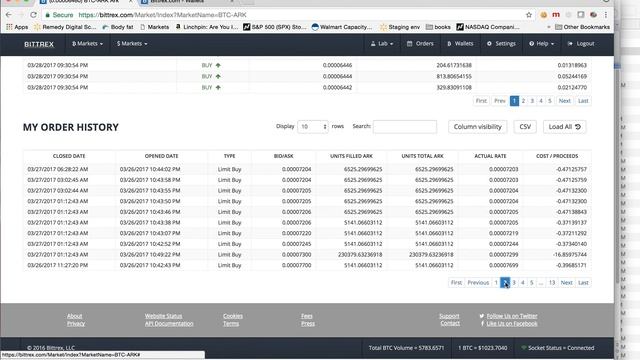Click the orange face extension icon

tap(543, 15)
